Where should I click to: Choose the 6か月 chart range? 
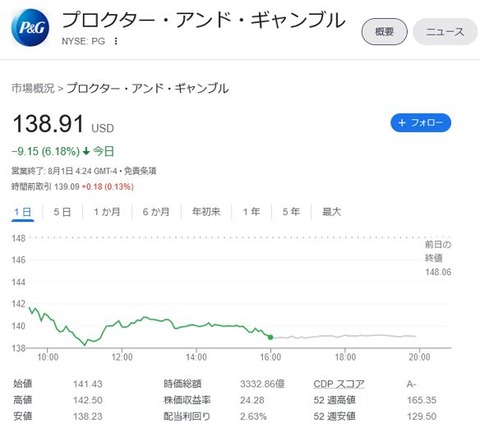(156, 212)
